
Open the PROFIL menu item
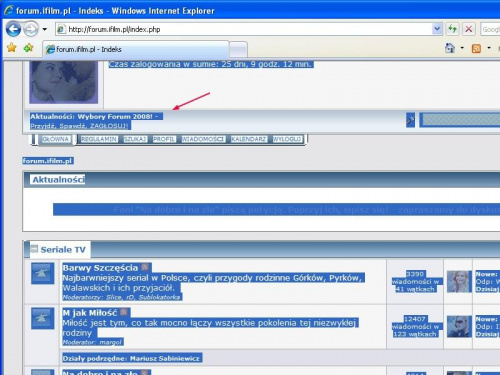coord(164,139)
